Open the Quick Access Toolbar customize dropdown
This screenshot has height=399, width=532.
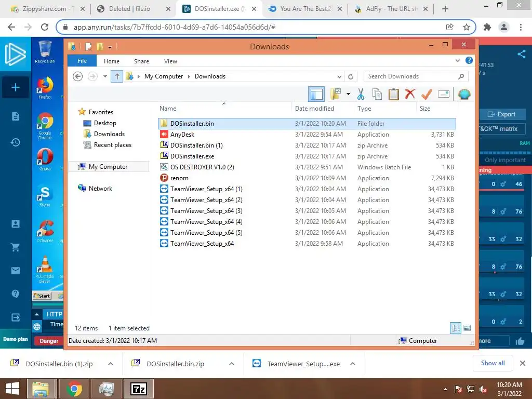coord(110,47)
